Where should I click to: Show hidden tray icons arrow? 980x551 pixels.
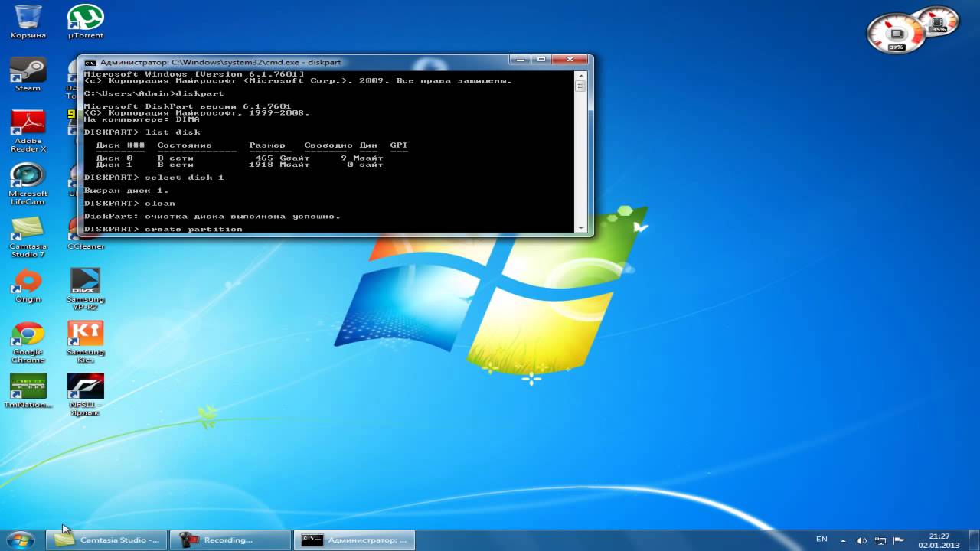coord(844,540)
